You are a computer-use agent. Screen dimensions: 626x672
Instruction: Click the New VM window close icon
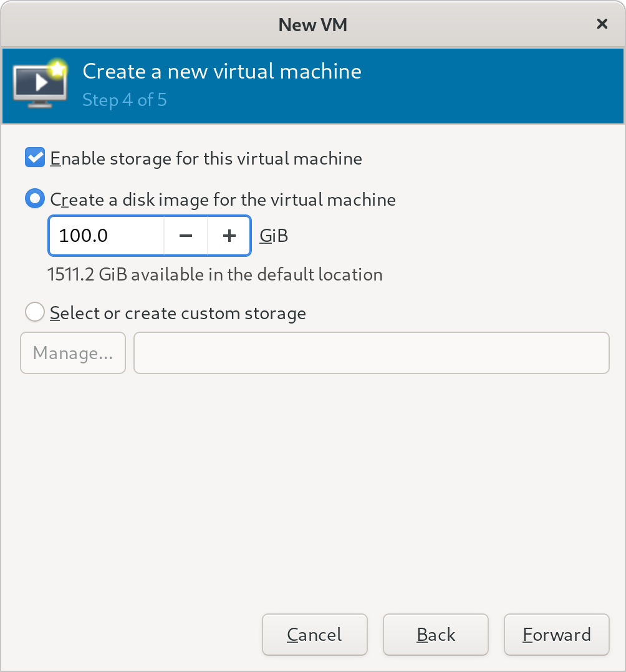pyautogui.click(x=602, y=24)
